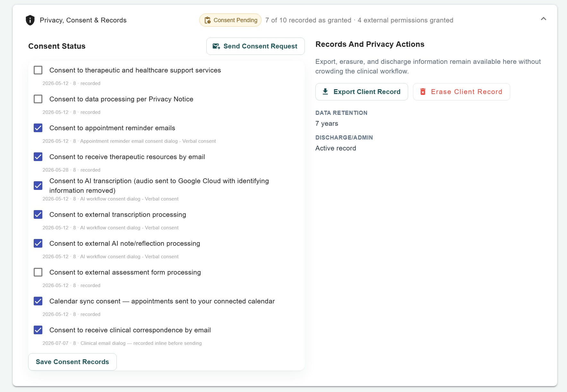This screenshot has height=392, width=567.
Task: Click the clipboard icon in Consent Pending badge
Action: coord(208,20)
